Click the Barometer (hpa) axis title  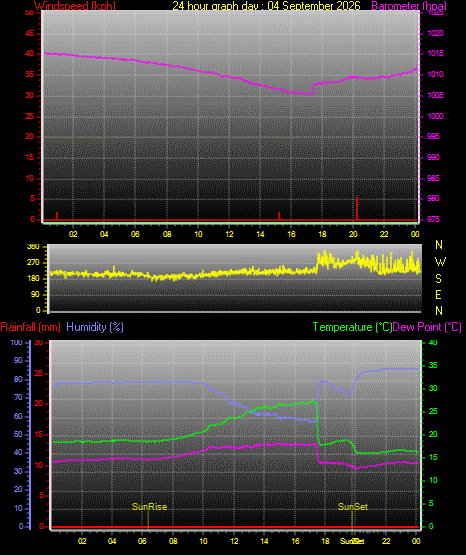(409, 5)
